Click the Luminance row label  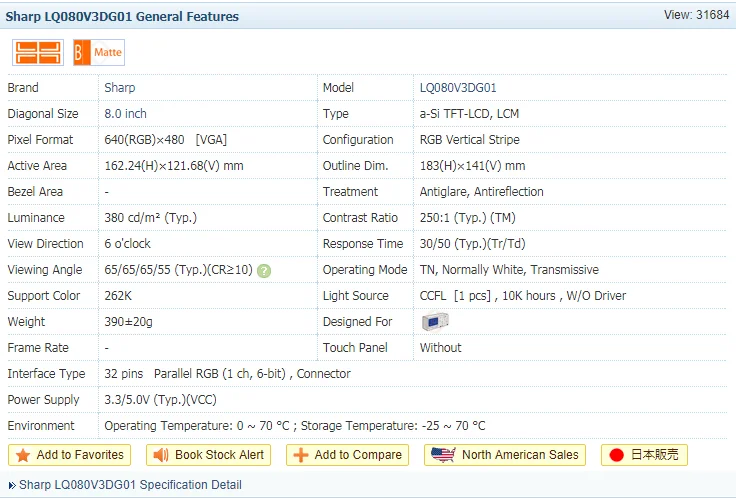pyautogui.click(x=36, y=218)
